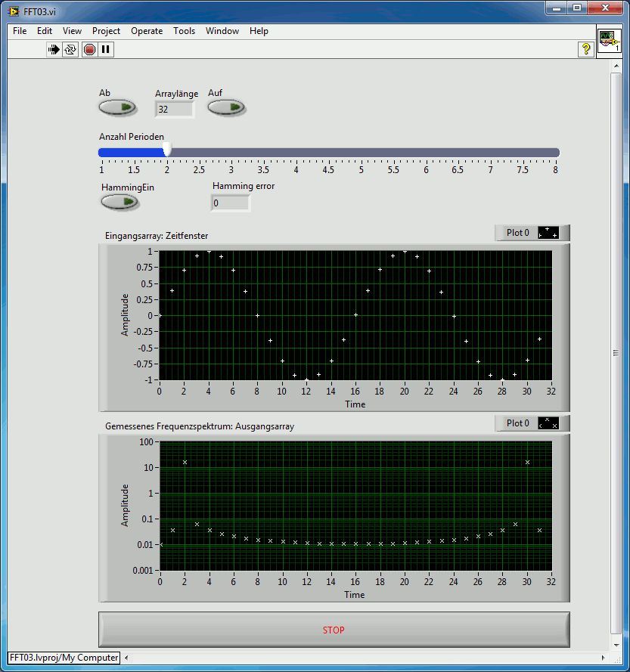
Task: Click the Pause toolbar icon
Action: pos(106,49)
